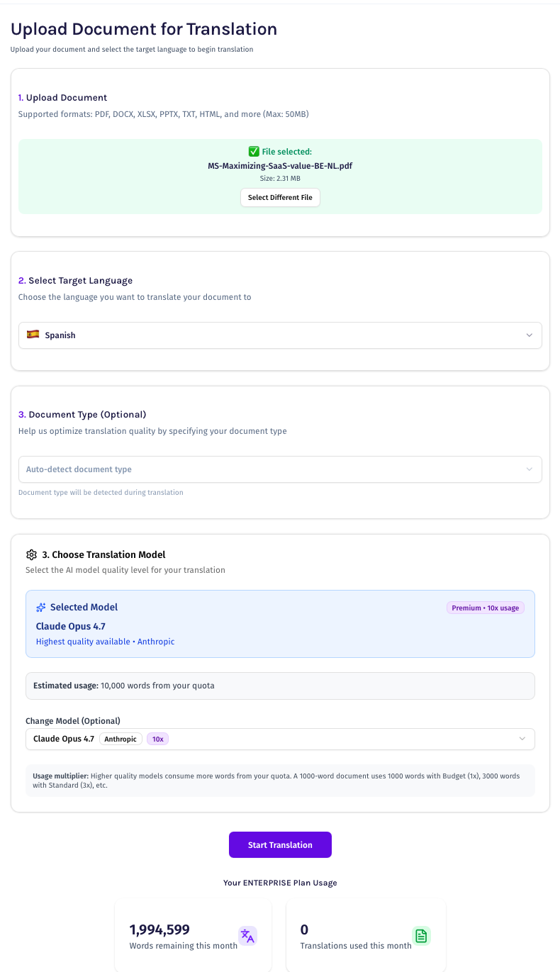Viewport: 560px width, 972px height.
Task: Click the Anthropic tag in model dropdown
Action: (121, 739)
